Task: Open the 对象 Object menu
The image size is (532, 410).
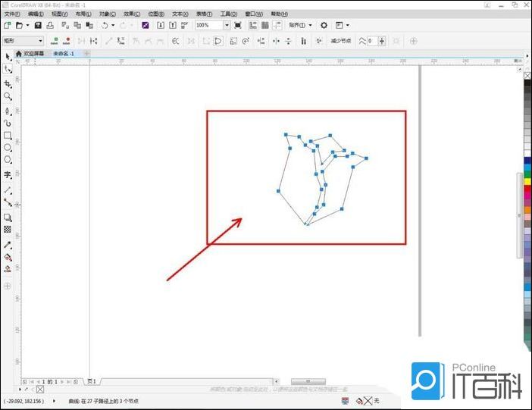Action: coord(108,14)
